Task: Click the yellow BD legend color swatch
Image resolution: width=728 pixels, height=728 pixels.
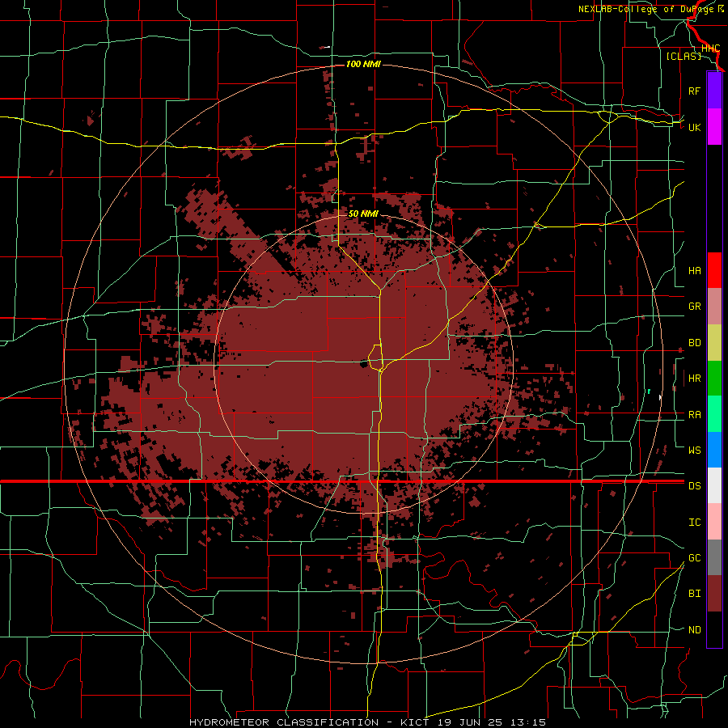Action: pos(714,342)
